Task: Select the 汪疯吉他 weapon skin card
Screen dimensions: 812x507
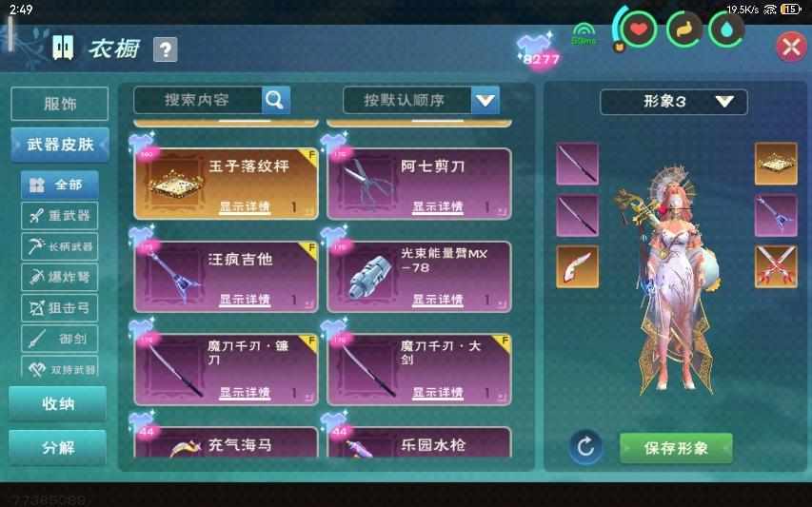Action: pos(226,277)
